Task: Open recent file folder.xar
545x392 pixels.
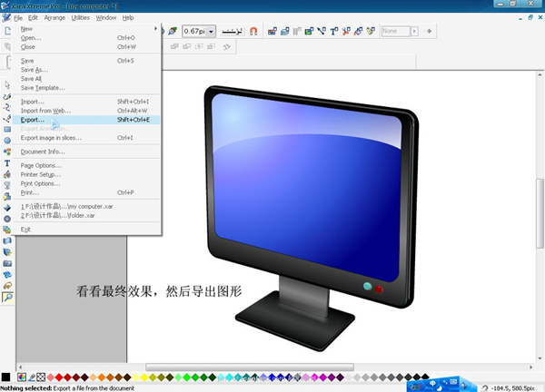Action: pyautogui.click(x=86, y=216)
